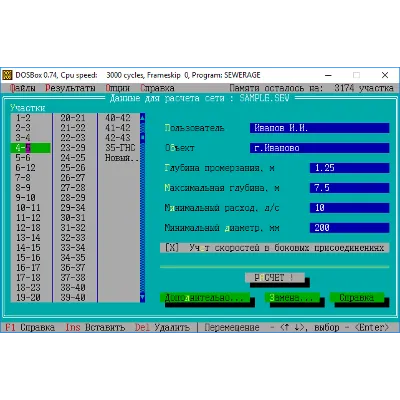Click the list scrollbar up arrow

pos(142,118)
